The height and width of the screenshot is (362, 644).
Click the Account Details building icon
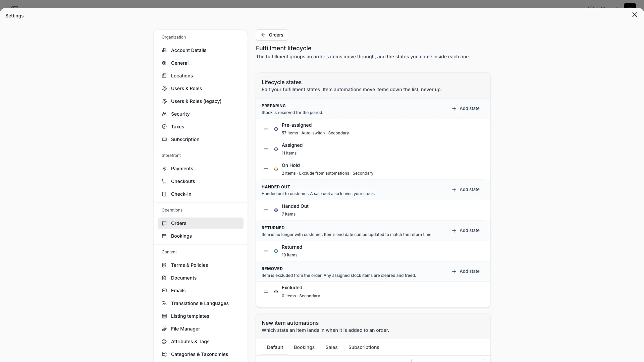tap(164, 50)
